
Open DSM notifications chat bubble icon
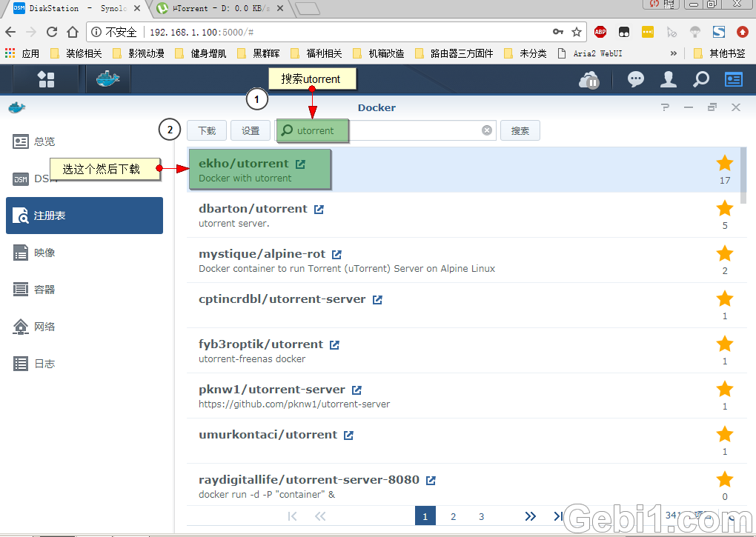(636, 79)
